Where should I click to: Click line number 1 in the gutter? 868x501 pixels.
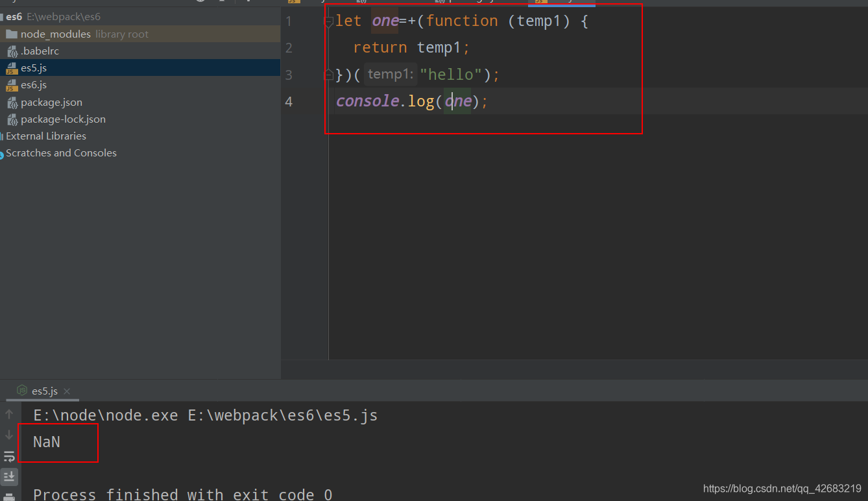pos(289,21)
